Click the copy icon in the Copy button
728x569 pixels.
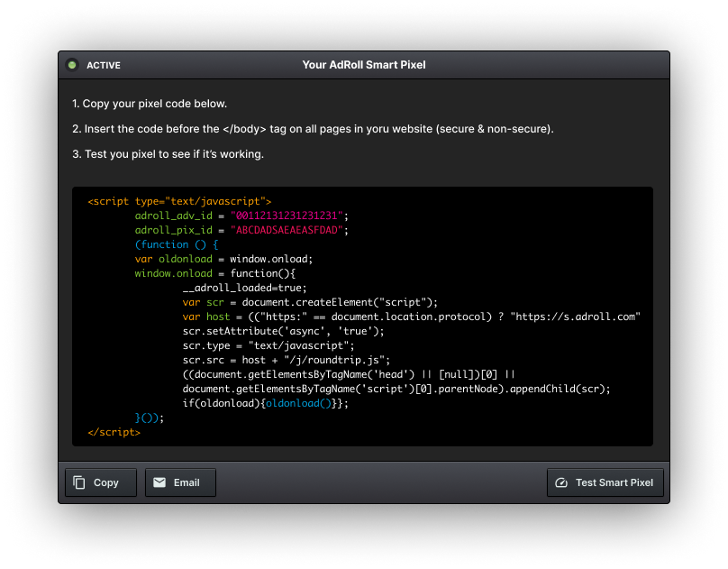click(79, 482)
